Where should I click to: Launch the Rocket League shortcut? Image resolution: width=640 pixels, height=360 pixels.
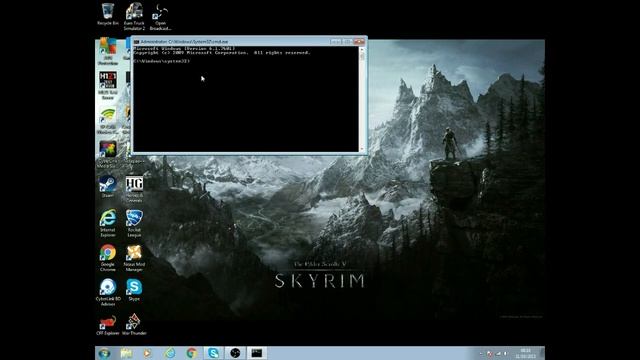134,223
